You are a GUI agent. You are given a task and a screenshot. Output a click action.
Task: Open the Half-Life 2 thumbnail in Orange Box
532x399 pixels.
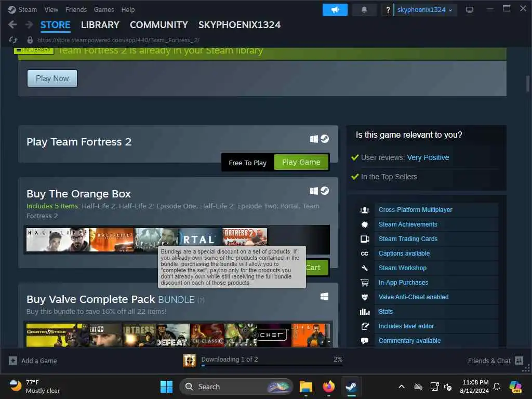coord(58,240)
